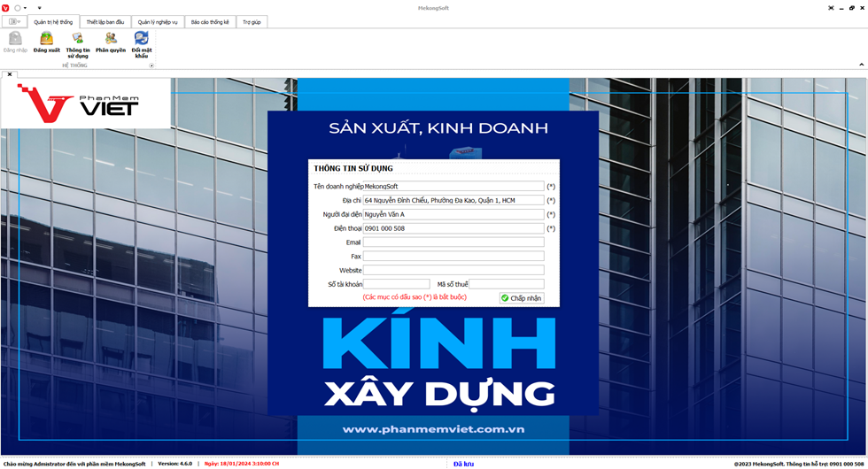Click the Đăng xuất logout icon
868x469 pixels.
46,38
